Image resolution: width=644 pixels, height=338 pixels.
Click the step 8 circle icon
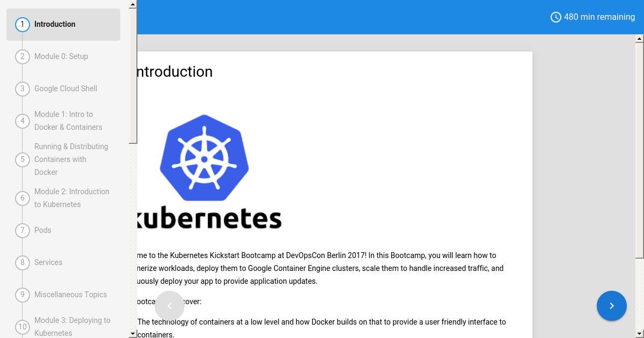pyautogui.click(x=23, y=262)
